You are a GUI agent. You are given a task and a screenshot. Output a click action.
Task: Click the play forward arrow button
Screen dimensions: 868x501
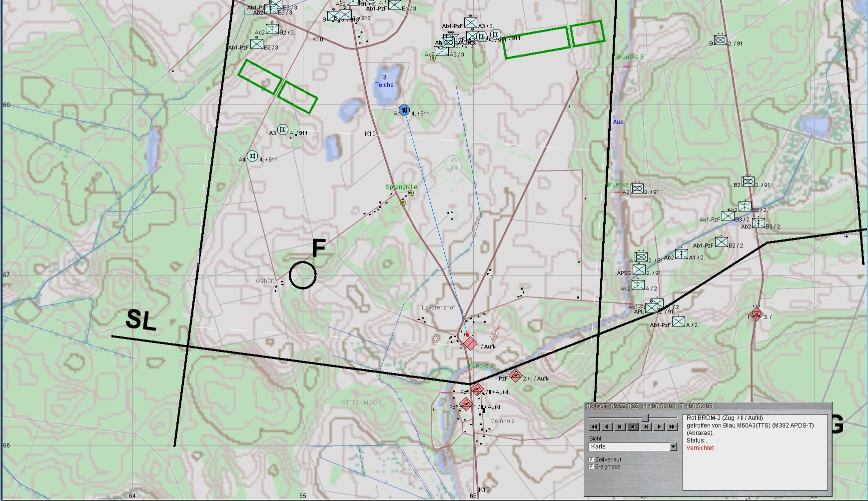(x=660, y=426)
